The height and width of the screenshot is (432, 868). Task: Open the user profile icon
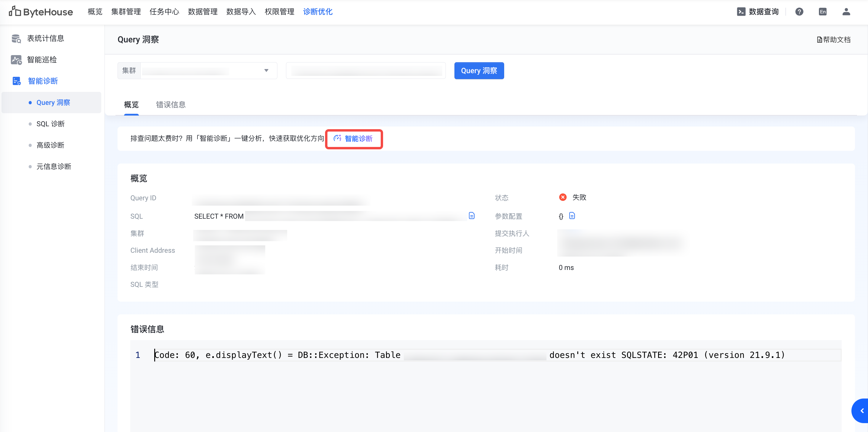tap(846, 12)
